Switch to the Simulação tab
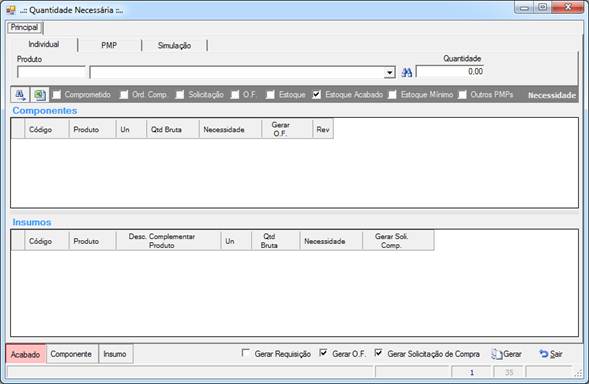This screenshot has width=589, height=384. coord(174,45)
